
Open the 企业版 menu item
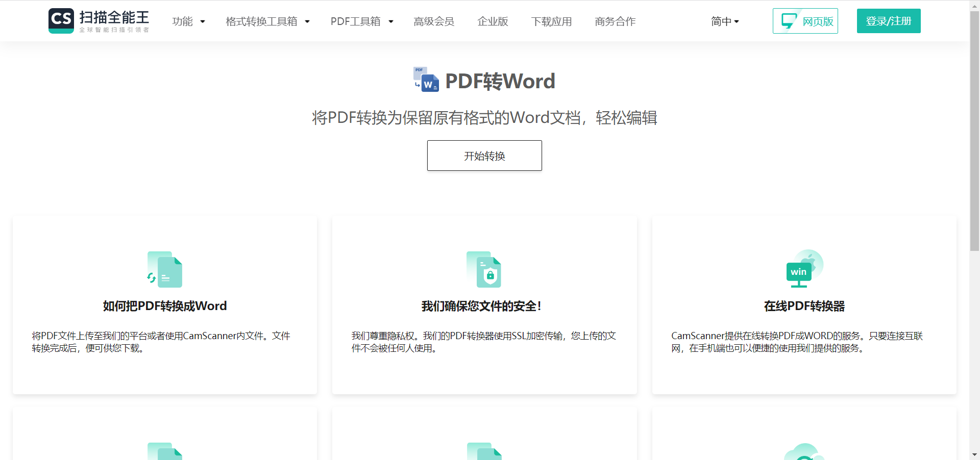coord(493,21)
